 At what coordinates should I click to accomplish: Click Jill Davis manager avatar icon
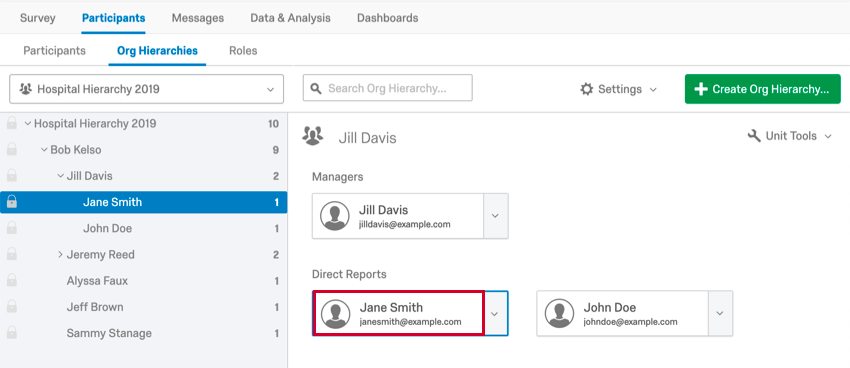tap(334, 216)
